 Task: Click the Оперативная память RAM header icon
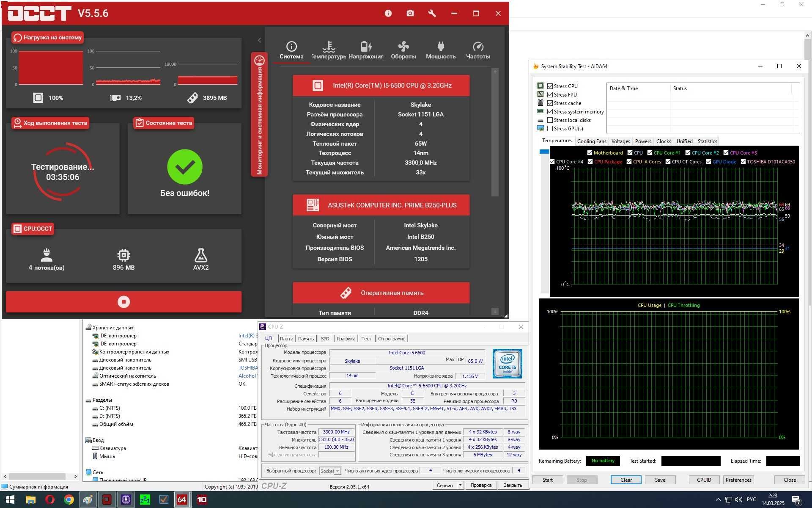[x=346, y=293]
